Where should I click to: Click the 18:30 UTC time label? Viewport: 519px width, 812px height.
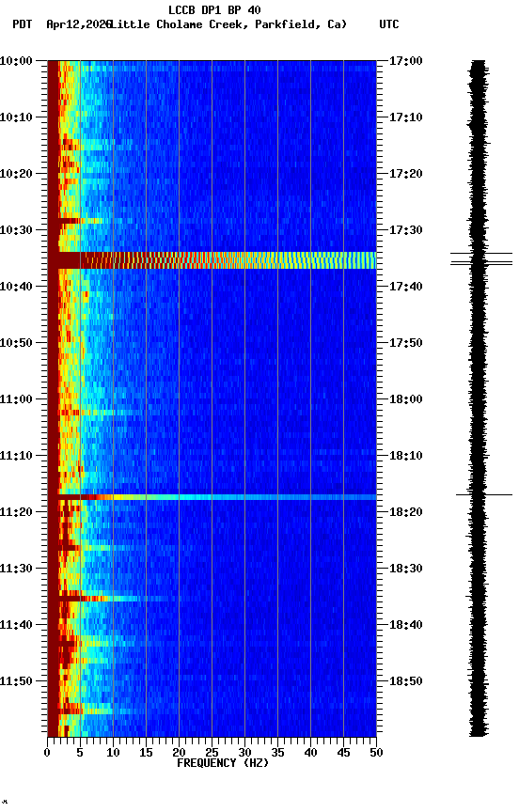[x=406, y=570]
